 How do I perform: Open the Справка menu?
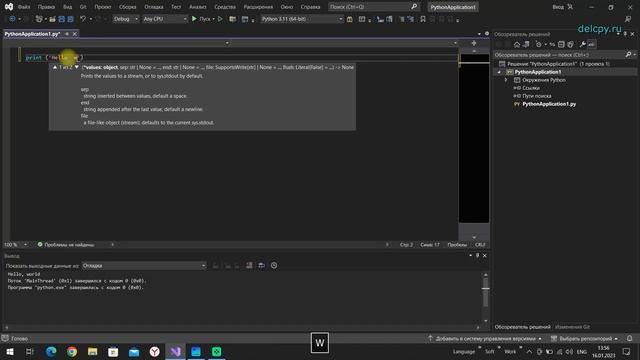(310, 7)
